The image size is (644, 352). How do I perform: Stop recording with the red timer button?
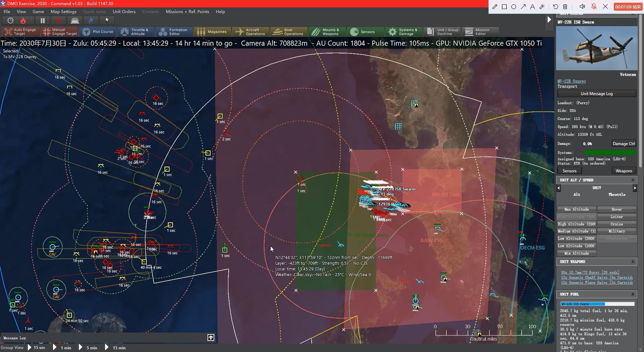point(628,7)
